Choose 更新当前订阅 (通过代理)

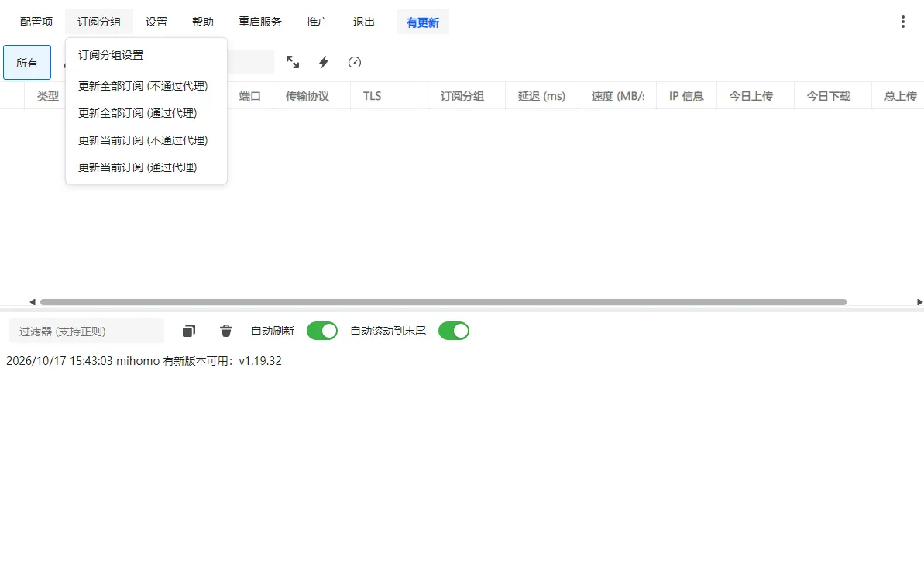[x=146, y=167]
